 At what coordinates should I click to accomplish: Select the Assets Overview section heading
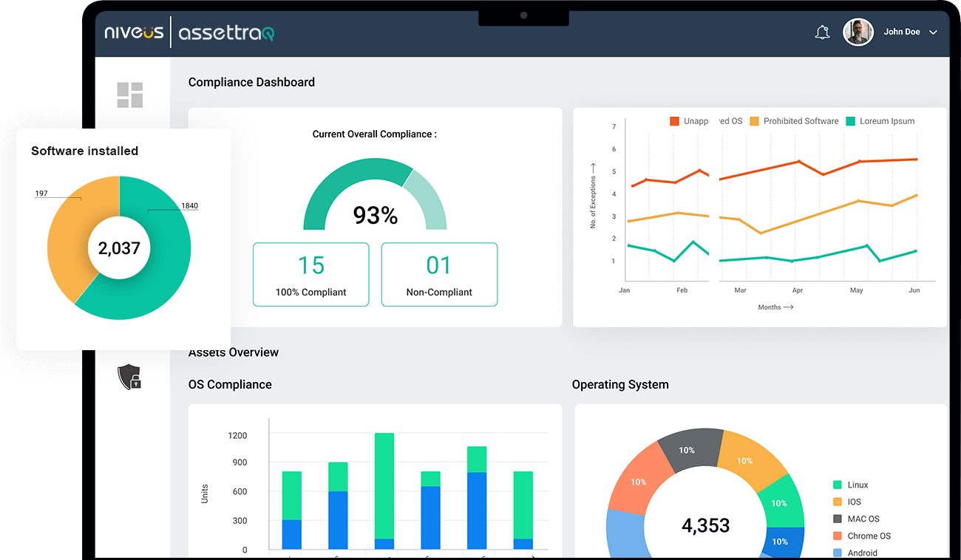233,352
